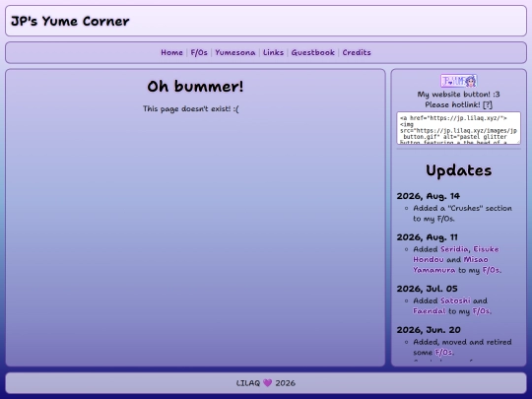The image size is (532, 399).
Task: Open the Misao Yamamura link
Action: pos(450,265)
